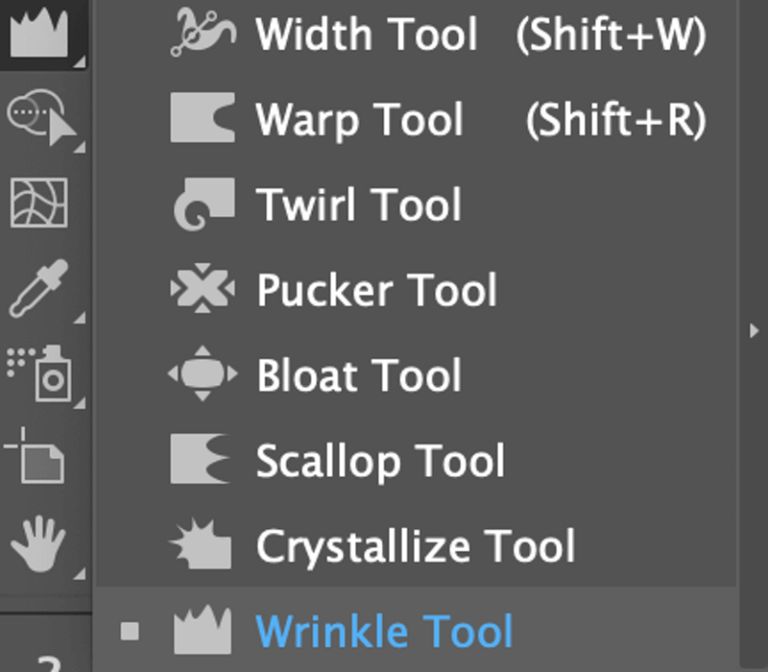Image resolution: width=768 pixels, height=672 pixels.
Task: Choose Warp Tool from the flyout menu
Action: coord(359,120)
